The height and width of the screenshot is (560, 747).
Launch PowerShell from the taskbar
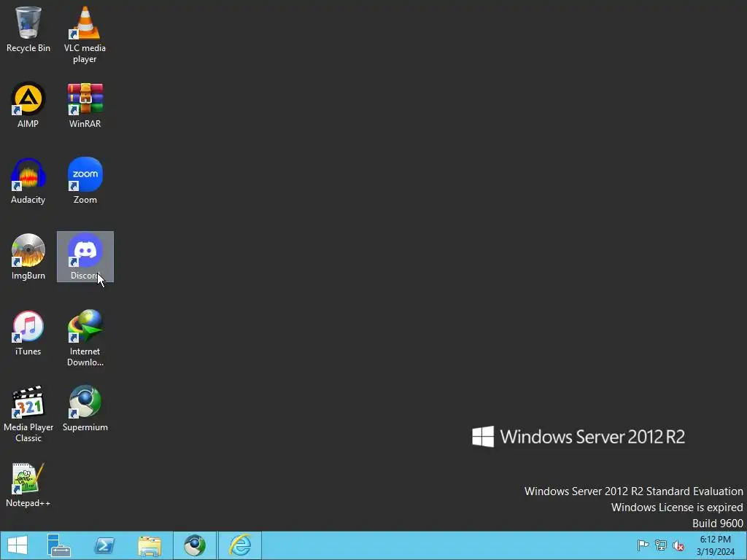pyautogui.click(x=104, y=545)
